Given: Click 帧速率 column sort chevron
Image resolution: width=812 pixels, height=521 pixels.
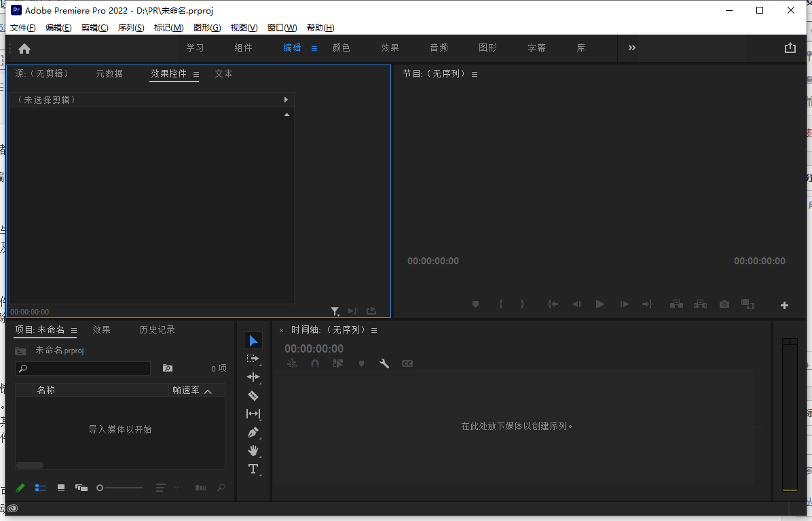Looking at the screenshot, I should coord(208,391).
